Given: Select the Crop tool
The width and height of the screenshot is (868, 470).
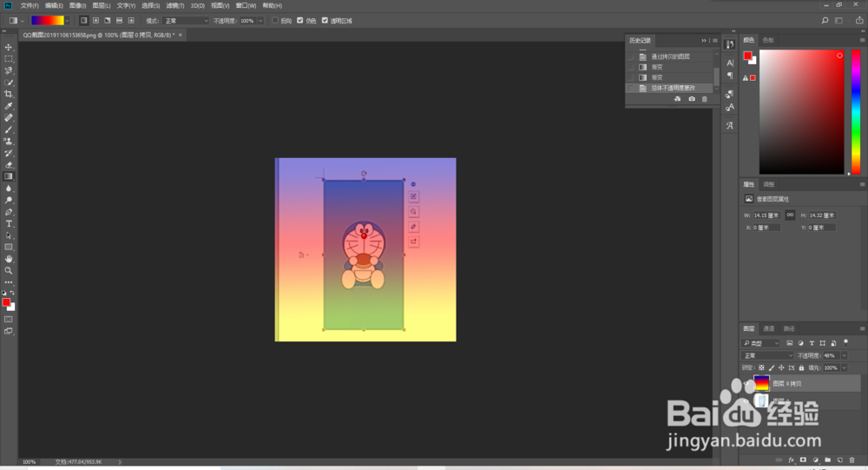Looking at the screenshot, I should [9, 94].
